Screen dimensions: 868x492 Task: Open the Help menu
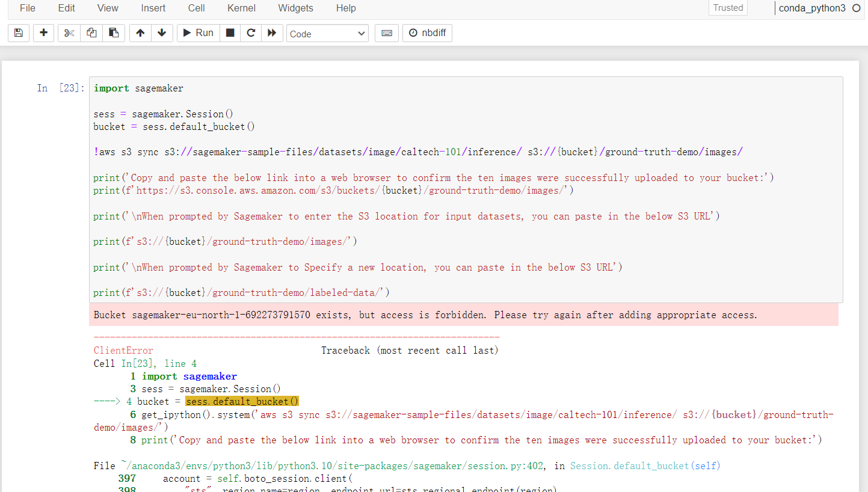coord(346,8)
